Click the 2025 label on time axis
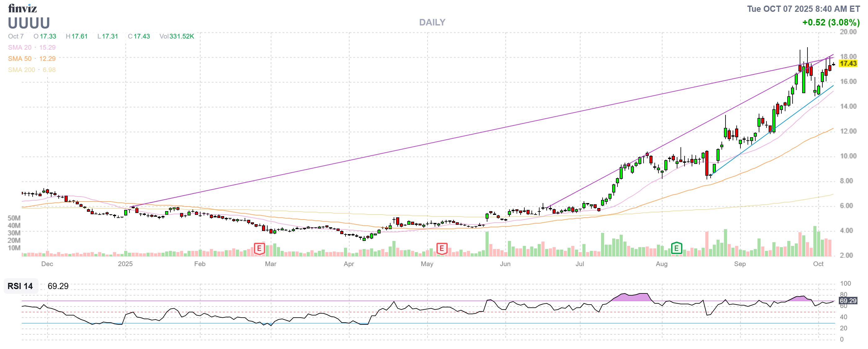868x349 pixels. (x=125, y=264)
